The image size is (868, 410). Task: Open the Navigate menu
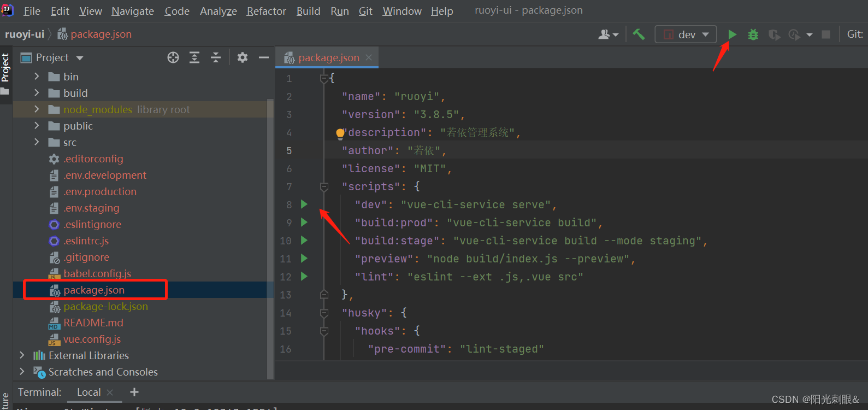click(133, 11)
